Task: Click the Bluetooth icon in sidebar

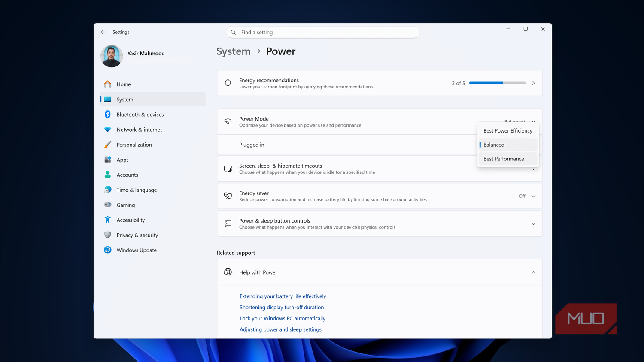Action: 108,114
